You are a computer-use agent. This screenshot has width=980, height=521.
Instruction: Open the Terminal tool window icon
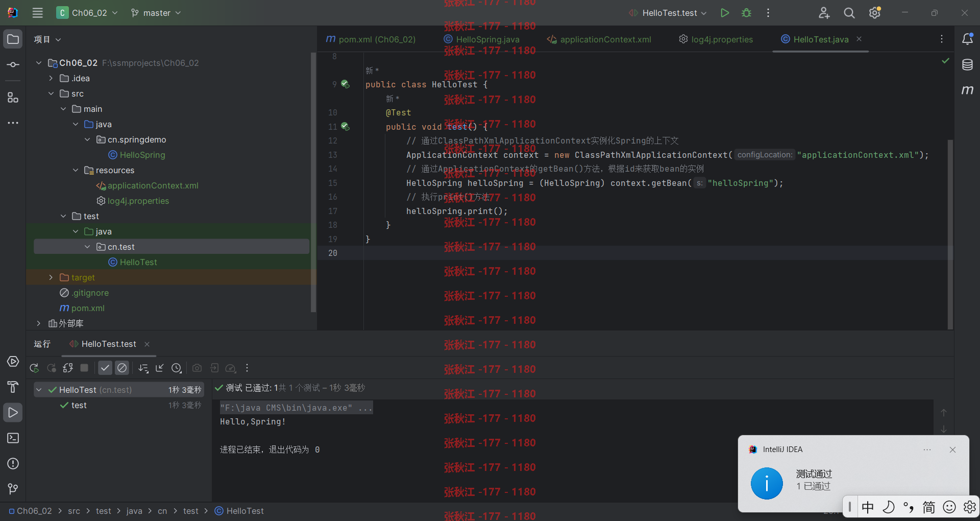point(13,438)
